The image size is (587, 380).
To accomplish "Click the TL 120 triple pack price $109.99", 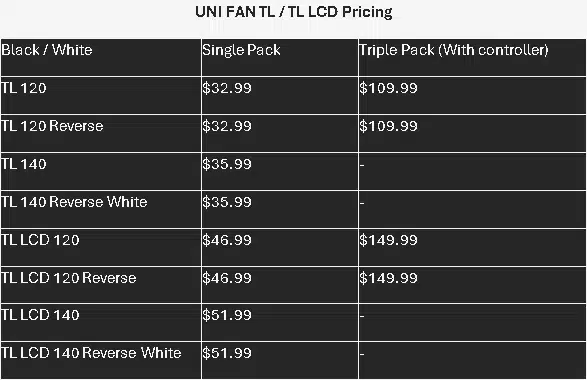I will point(388,88).
